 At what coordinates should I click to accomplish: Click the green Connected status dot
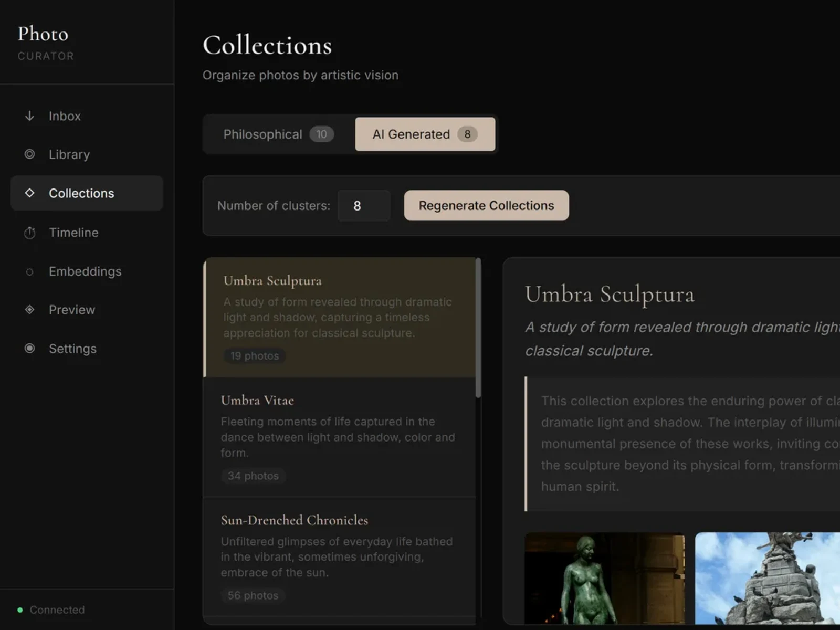[x=20, y=610]
